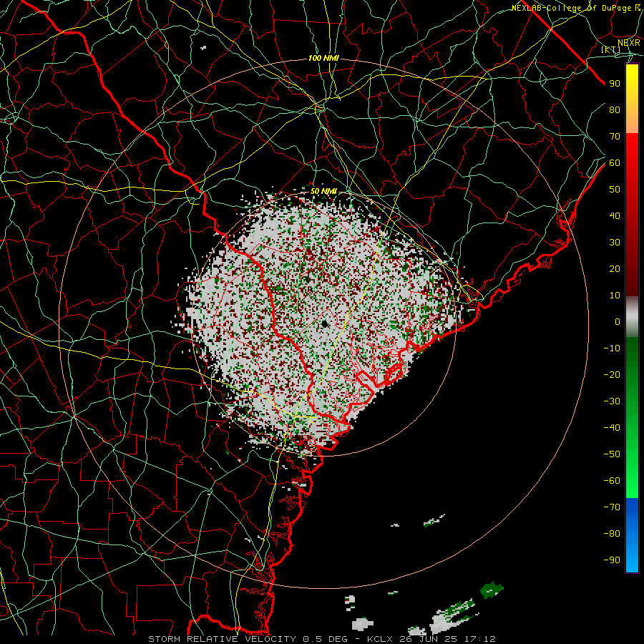Pick the orange segment of the color bar

coord(632,120)
